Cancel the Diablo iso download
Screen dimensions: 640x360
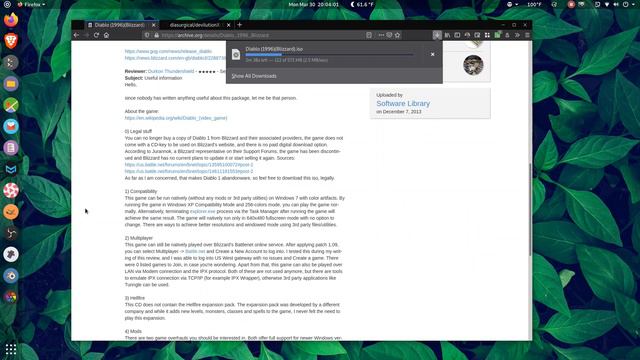pyautogui.click(x=432, y=54)
